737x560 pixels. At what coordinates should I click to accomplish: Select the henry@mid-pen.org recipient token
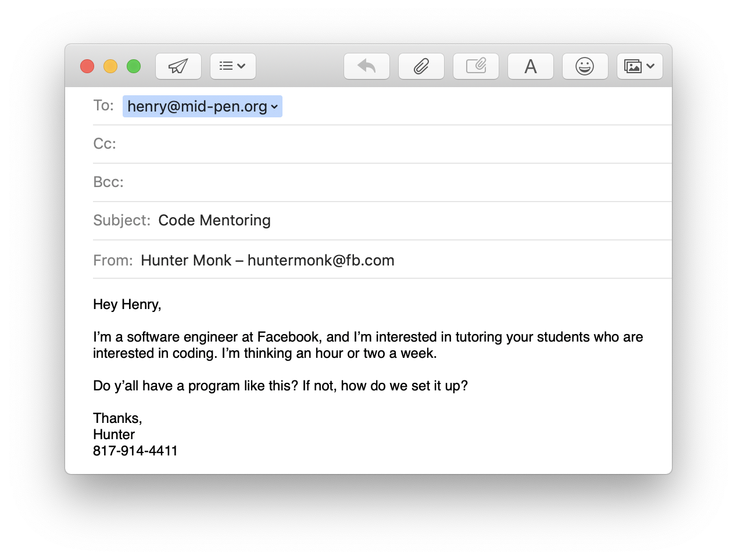coord(202,106)
